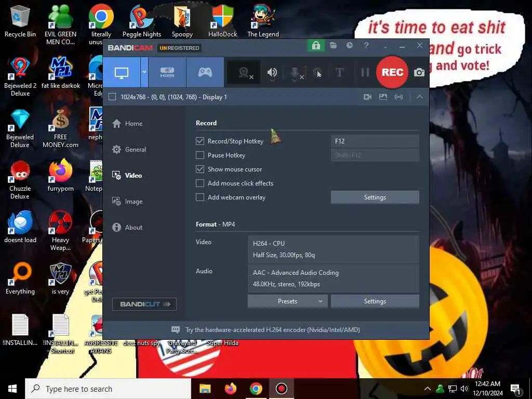Open File Explorer from the taskbar
This screenshot has height=399, width=532.
pos(205,389)
